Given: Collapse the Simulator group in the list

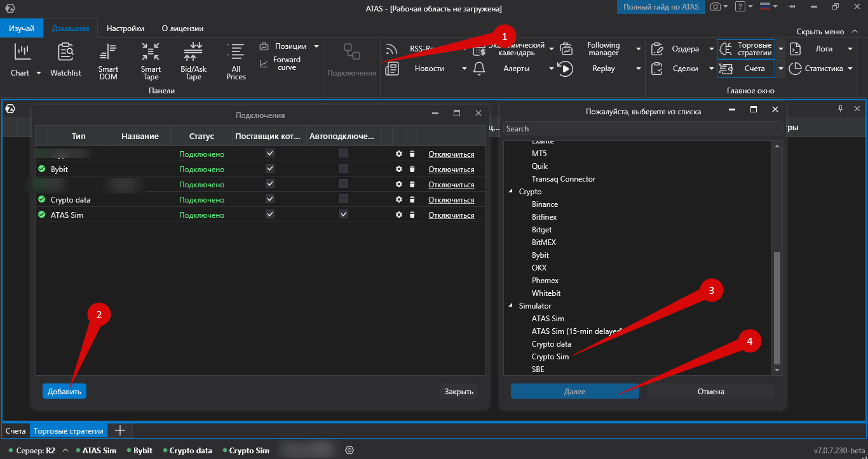Looking at the screenshot, I should pyautogui.click(x=510, y=306).
